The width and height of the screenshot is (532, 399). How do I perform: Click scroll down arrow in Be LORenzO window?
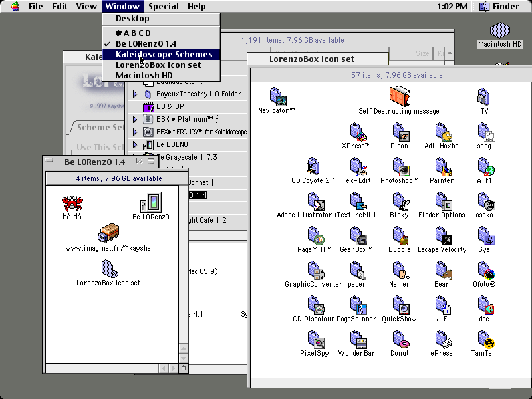[x=184, y=358]
